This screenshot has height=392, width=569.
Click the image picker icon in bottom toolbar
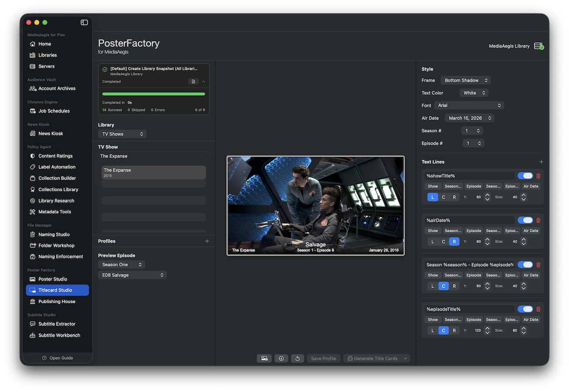pyautogui.click(x=264, y=358)
